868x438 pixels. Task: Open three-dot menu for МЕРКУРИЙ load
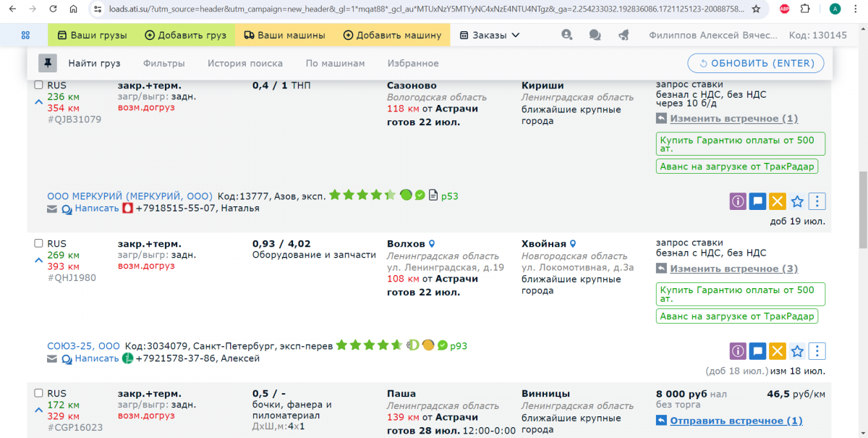[817, 202]
